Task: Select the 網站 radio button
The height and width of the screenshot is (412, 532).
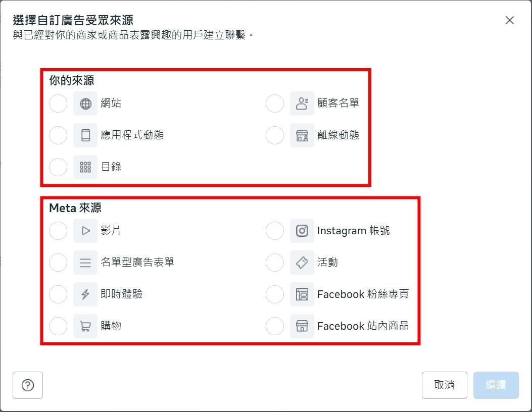Action: pos(58,104)
